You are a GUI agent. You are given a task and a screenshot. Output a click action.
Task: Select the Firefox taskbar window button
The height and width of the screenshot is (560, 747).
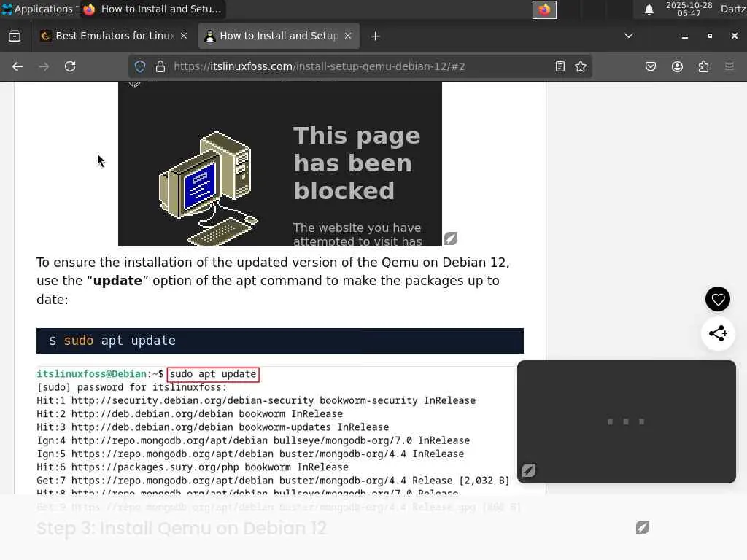coord(152,9)
